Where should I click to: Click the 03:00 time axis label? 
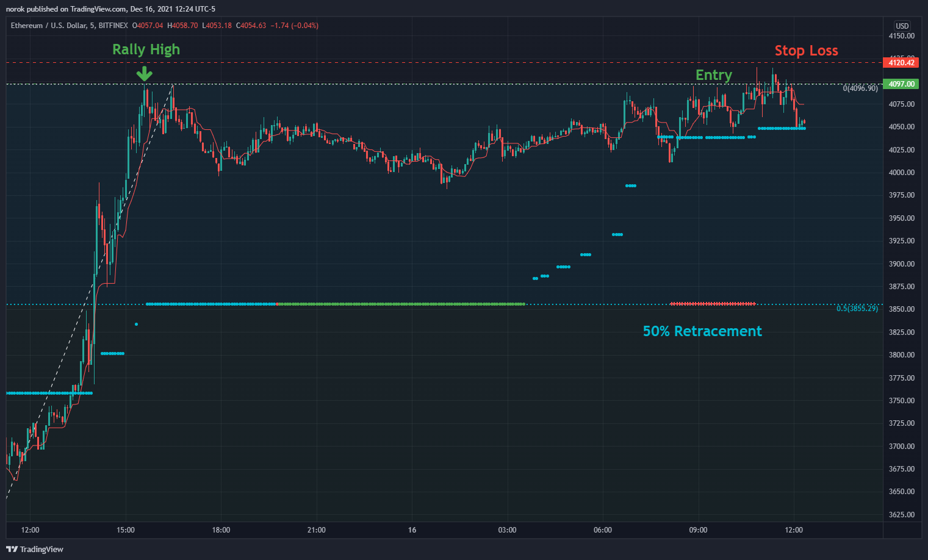[x=507, y=530]
